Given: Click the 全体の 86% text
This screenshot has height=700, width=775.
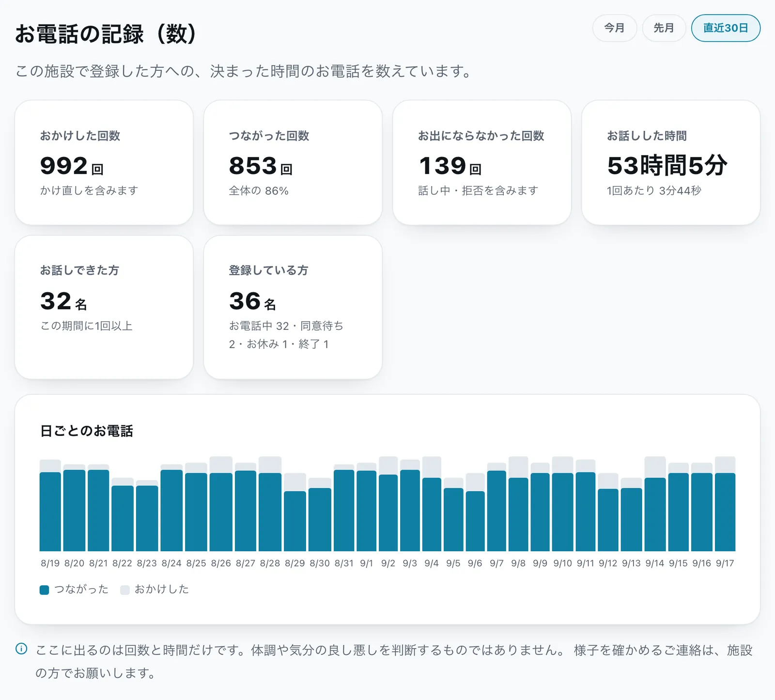Looking at the screenshot, I should (x=259, y=191).
